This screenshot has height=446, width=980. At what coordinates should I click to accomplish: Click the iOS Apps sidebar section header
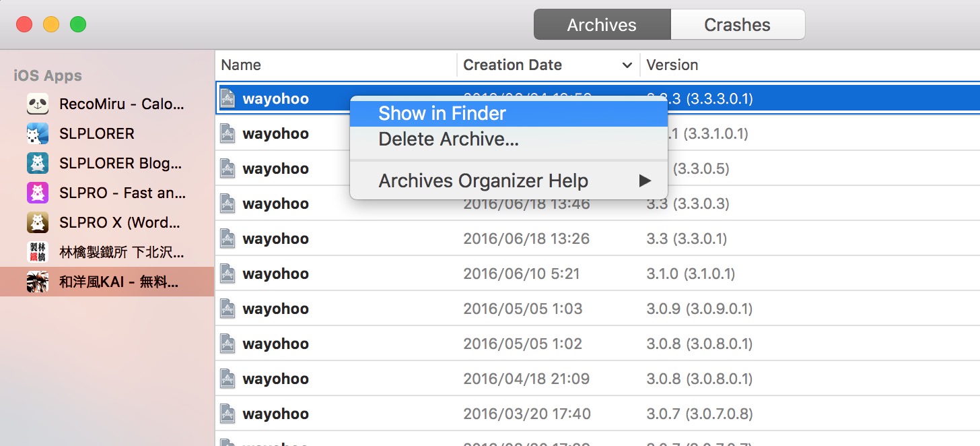[x=48, y=75]
